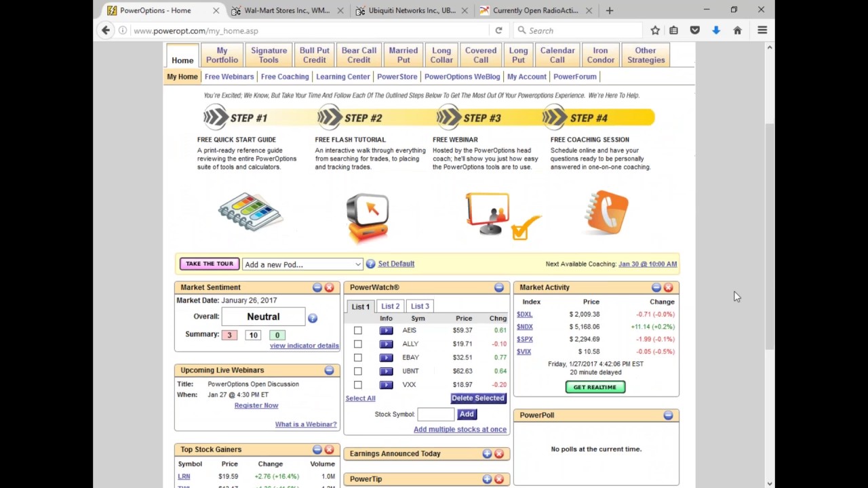Collapse the Upcoming Live Webinars pod
Screen dimensions: 868x488
click(329, 370)
